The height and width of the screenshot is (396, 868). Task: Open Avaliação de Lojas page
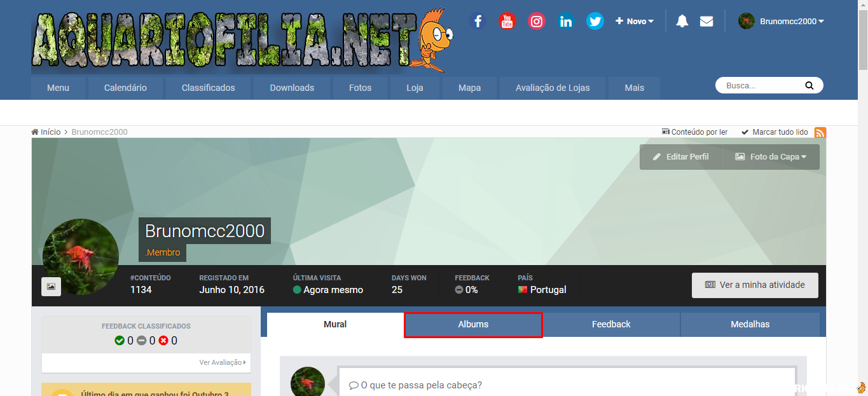click(553, 88)
